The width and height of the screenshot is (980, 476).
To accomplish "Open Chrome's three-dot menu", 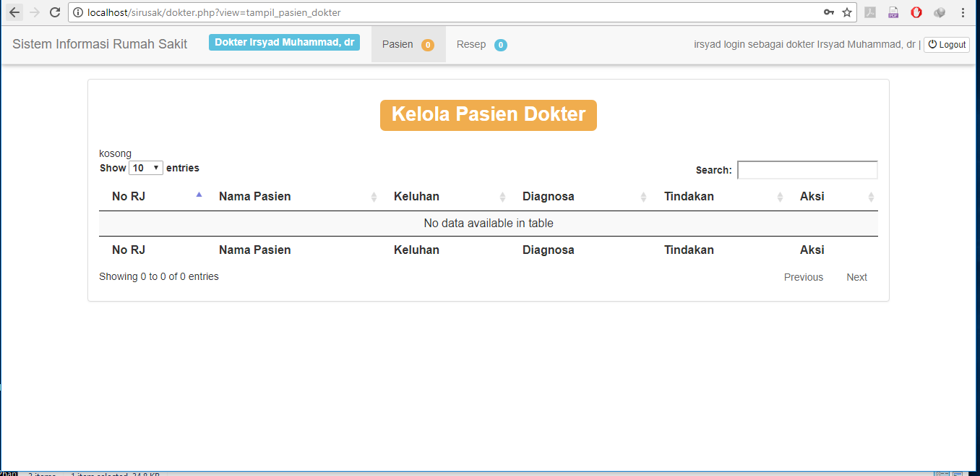I will [x=963, y=12].
